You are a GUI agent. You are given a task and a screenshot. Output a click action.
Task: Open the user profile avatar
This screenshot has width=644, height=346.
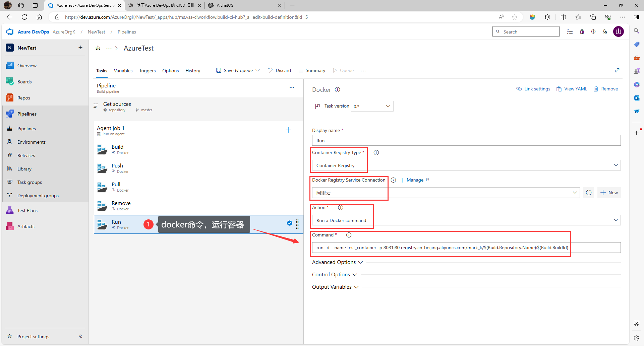click(619, 32)
